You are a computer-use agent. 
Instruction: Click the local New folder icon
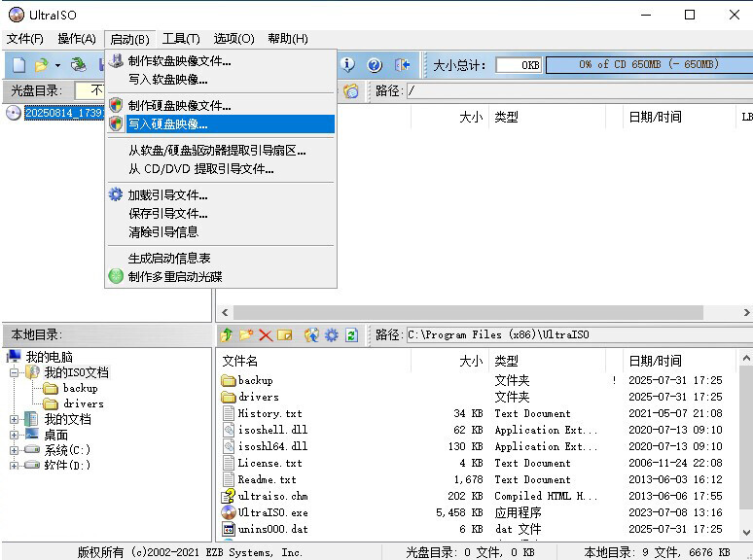246,334
